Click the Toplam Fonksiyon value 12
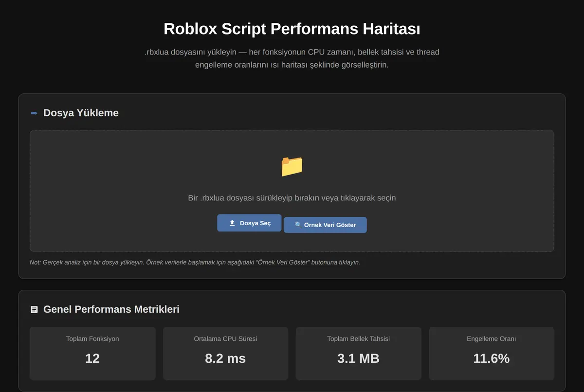The height and width of the screenshot is (392, 584). (x=92, y=358)
